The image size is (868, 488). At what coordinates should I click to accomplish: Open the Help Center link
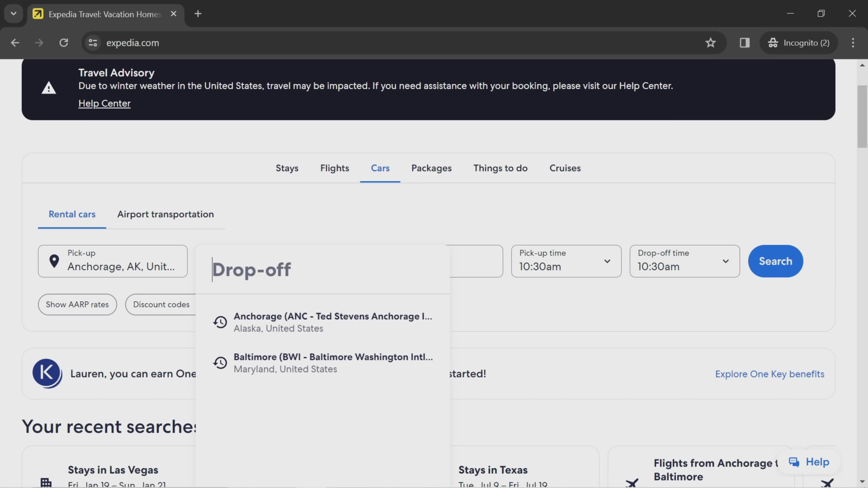tap(104, 103)
